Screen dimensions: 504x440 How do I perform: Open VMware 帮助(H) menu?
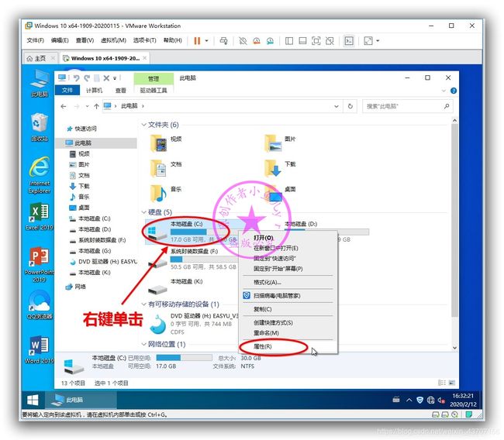(173, 40)
